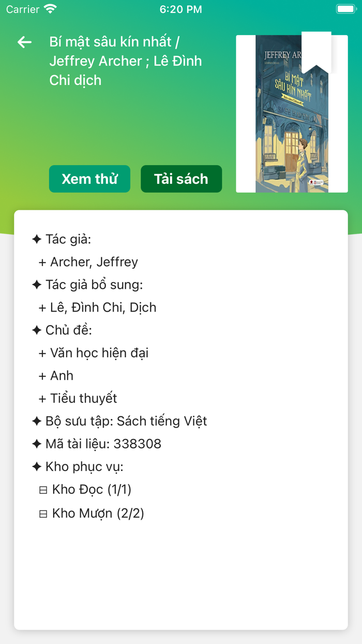
Task: Tap the plus icon beside Tiểu thuyết
Action: point(43,398)
